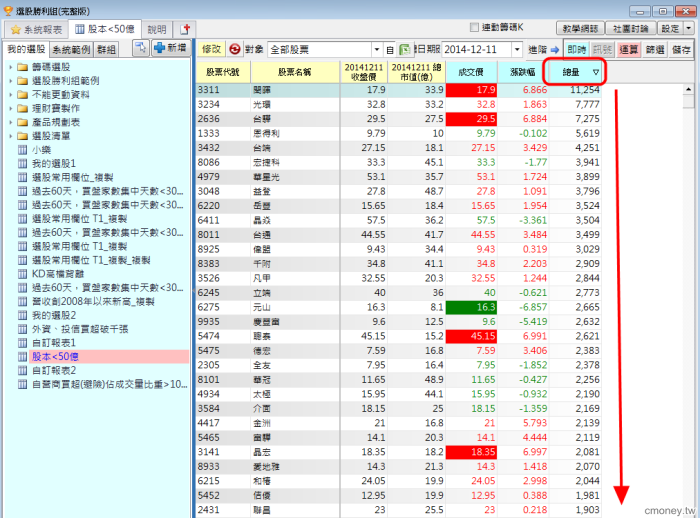Viewport: 700px width, 518px height.
Task: Click the 股票名稱 column header
Action: pos(295,72)
